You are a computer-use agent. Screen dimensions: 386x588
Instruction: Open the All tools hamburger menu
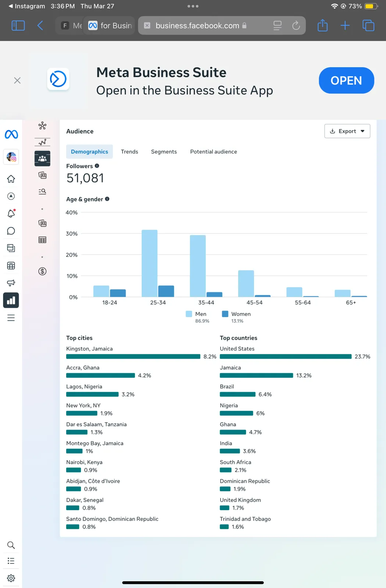click(x=11, y=318)
